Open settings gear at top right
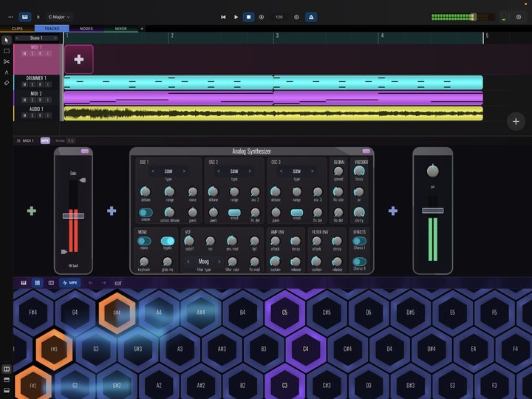Image resolution: width=532 pixels, height=399 pixels. pos(519,17)
